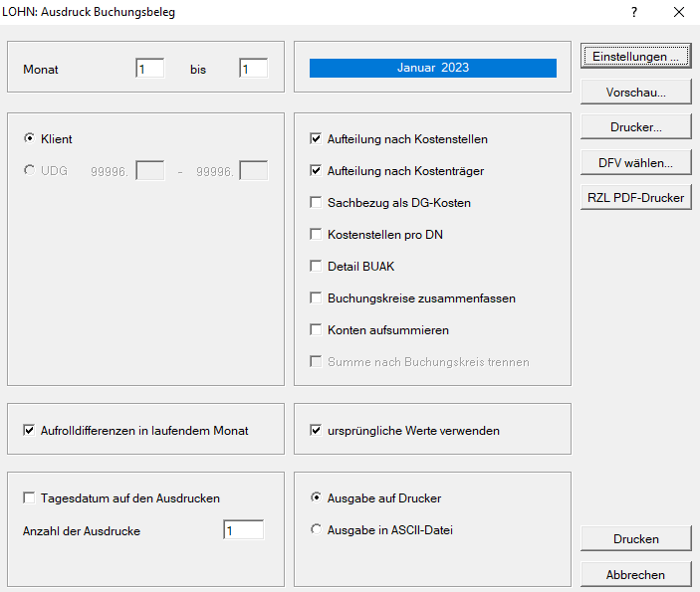Enable Buchungskreise zusammenfassen checkbox
Screen dimensions: 700x592
[317, 298]
